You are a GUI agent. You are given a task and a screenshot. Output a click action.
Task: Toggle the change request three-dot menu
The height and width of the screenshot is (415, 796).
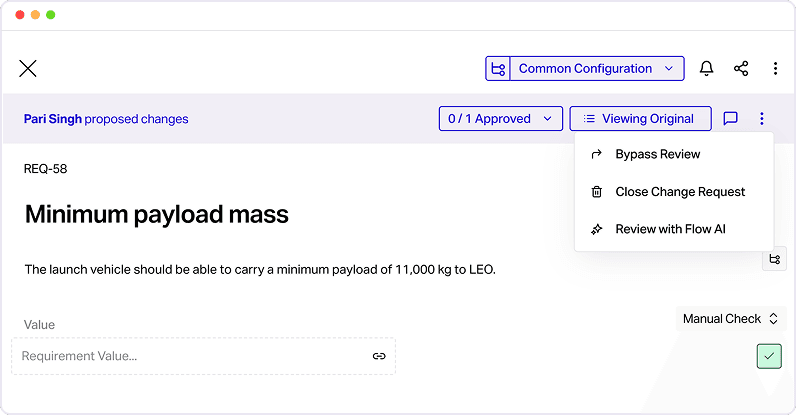point(761,119)
